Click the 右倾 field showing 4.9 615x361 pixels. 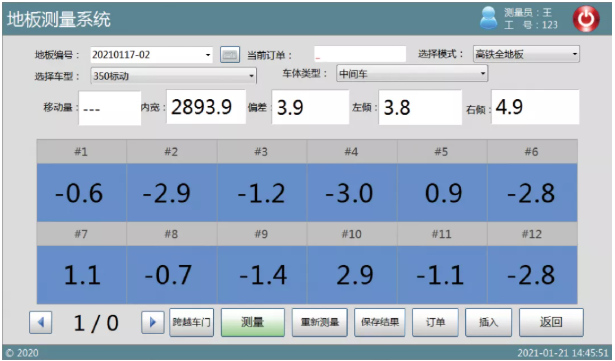point(535,107)
